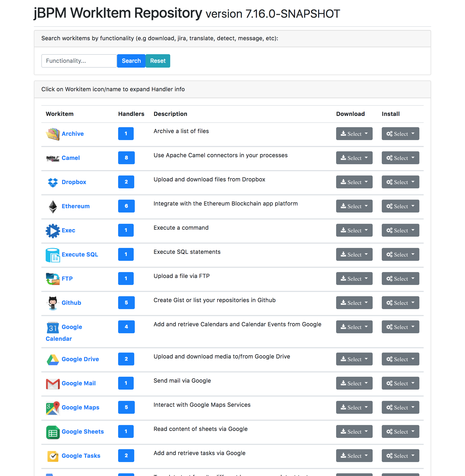Click the Dropbox logo icon
The image size is (465, 476).
(53, 182)
